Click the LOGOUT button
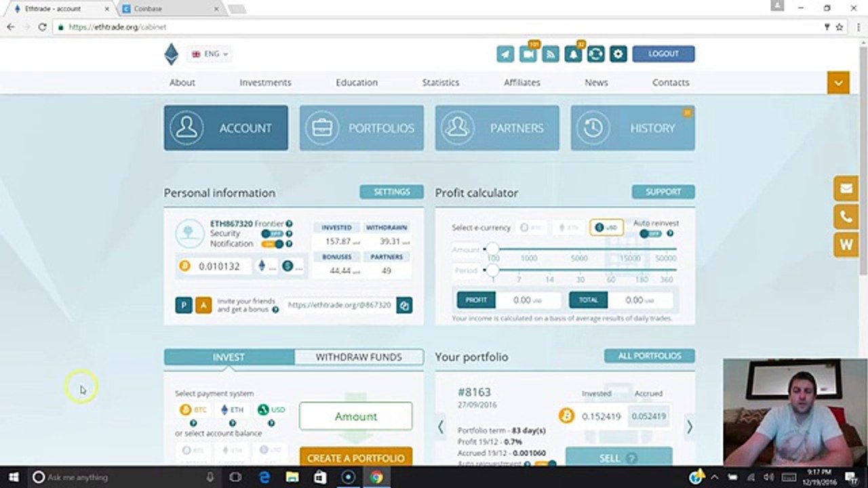 tap(663, 54)
